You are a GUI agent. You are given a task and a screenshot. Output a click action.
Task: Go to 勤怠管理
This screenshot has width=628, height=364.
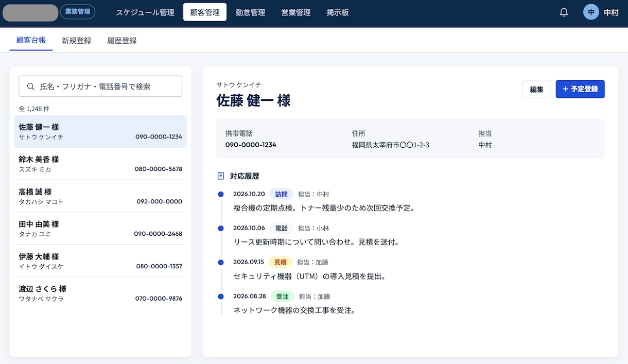(250, 12)
